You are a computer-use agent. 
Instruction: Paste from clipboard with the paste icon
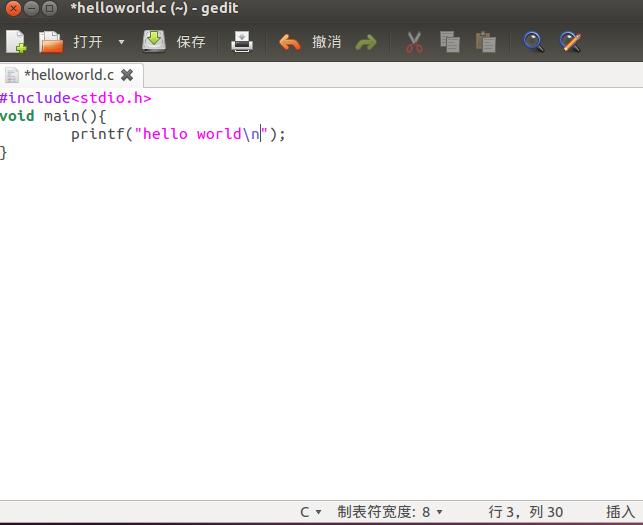pos(486,42)
